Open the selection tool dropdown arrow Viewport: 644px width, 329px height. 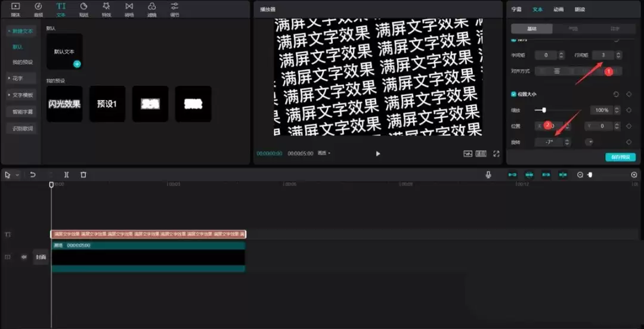coord(17,175)
